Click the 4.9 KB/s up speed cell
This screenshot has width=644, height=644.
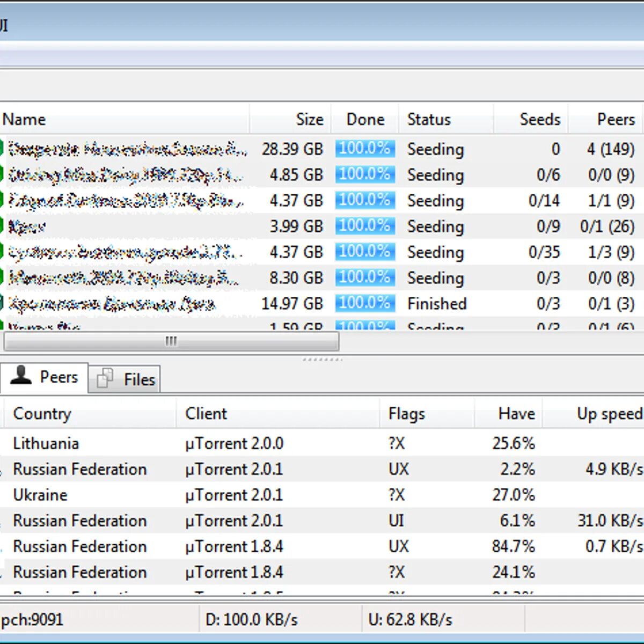click(614, 469)
